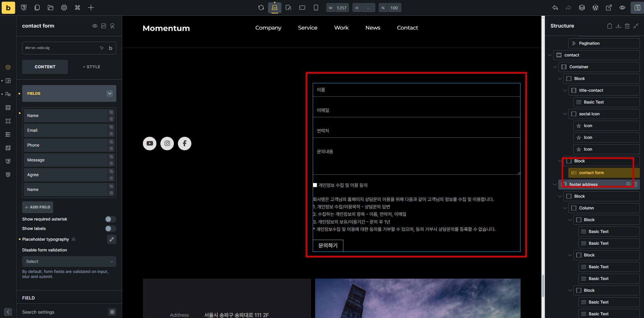Enable Show required asterisk toggle
This screenshot has height=318, width=644.
click(110, 219)
